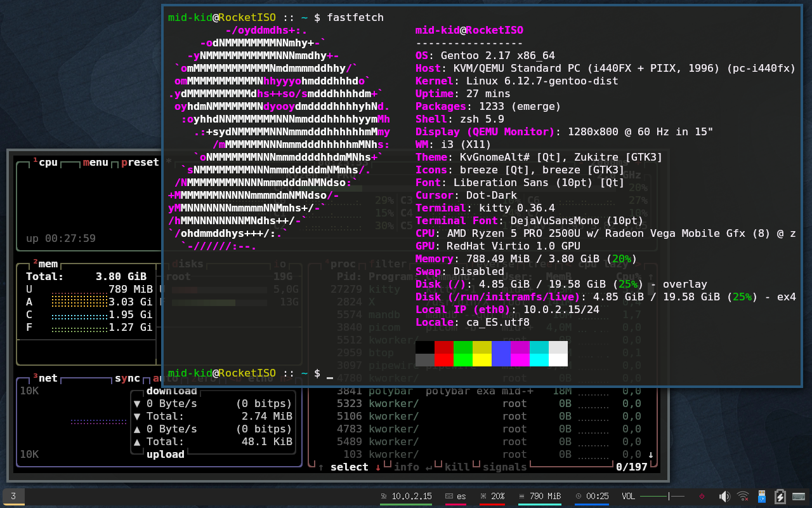Viewport: 812px width, 508px height.
Task: Click the USB drive tray icon
Action: (762, 496)
